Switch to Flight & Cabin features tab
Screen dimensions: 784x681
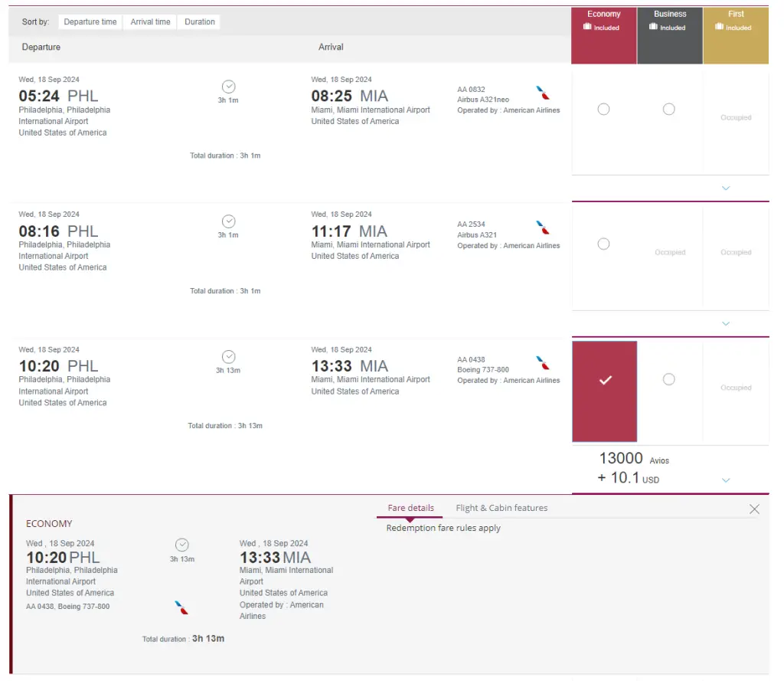(501, 508)
